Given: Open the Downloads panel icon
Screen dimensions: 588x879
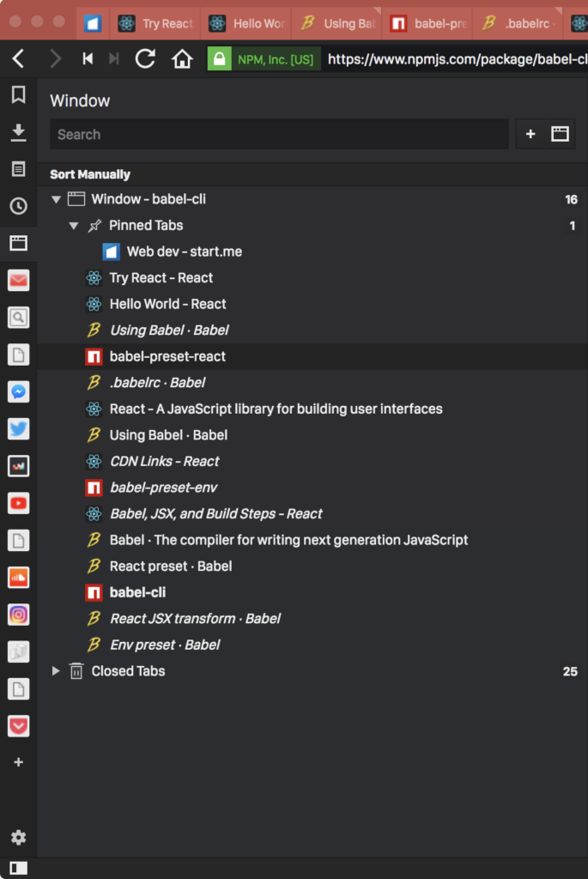Looking at the screenshot, I should tap(19, 132).
